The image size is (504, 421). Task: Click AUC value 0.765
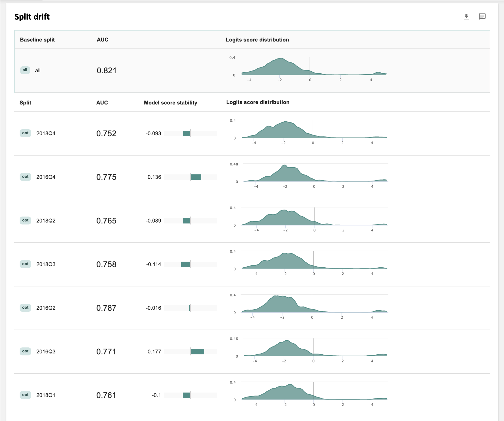click(x=106, y=221)
